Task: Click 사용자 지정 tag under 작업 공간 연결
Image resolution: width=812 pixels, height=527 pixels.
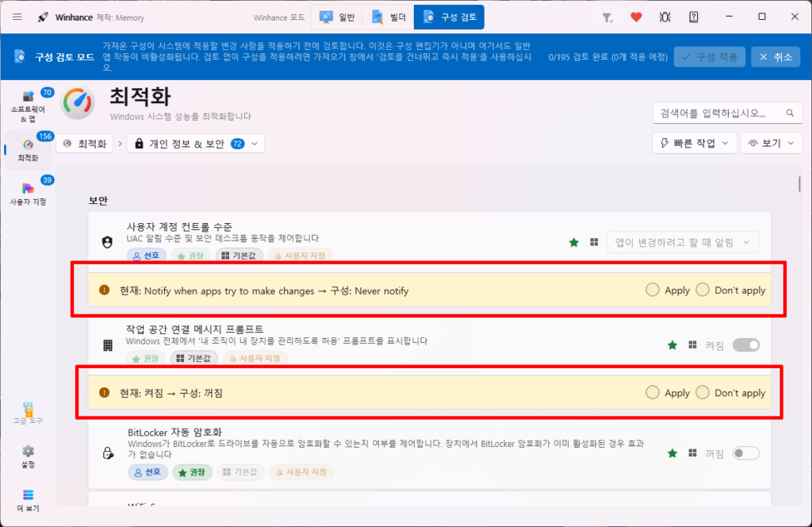Action: pos(255,359)
